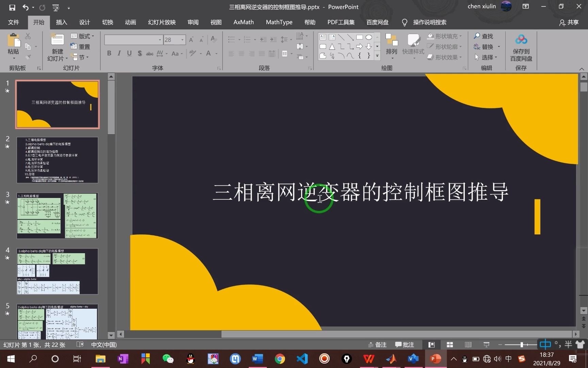Viewport: 588px width, 368px height.
Task: Click the Undo arrow icon
Action: click(26, 7)
